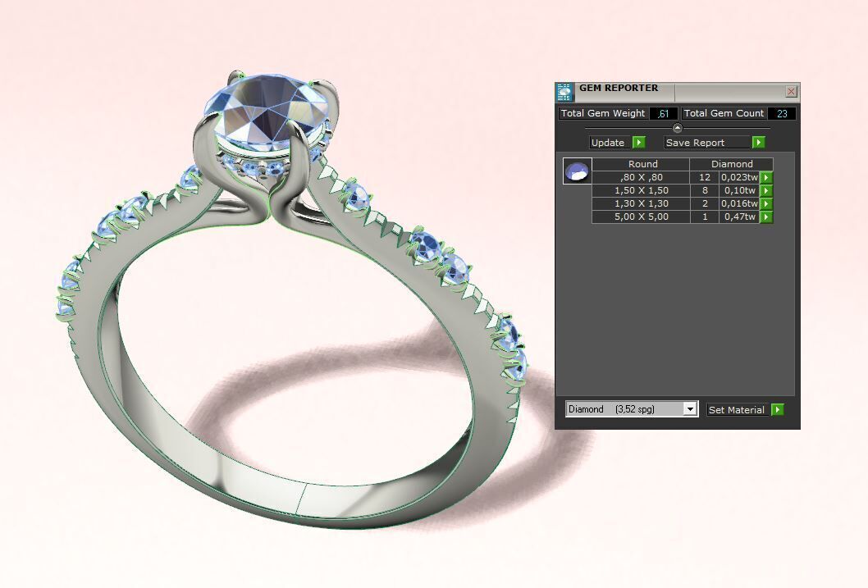
Task: Click the Total Gem Count value field
Action: coord(782,113)
